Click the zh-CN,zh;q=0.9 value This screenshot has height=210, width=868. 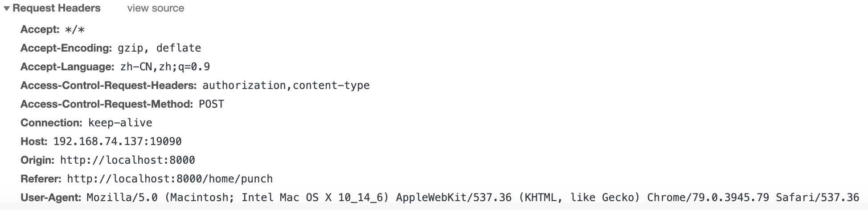(x=165, y=67)
